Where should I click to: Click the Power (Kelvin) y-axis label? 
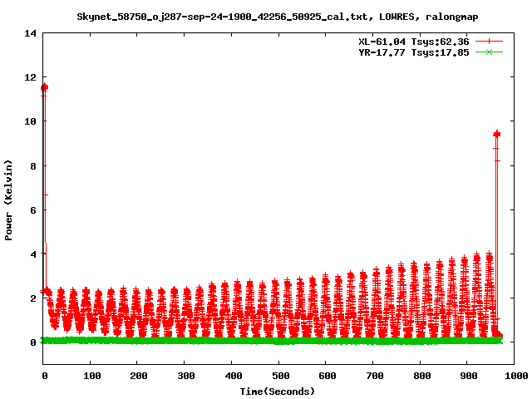(8, 200)
